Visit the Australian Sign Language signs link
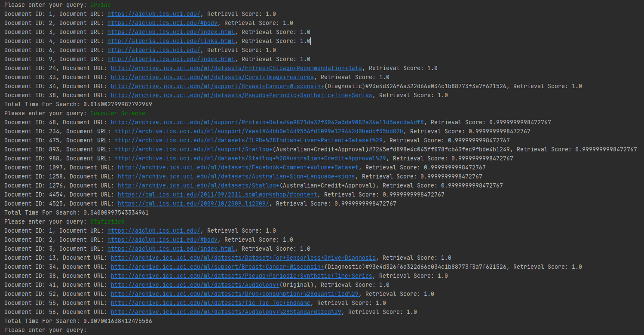 236,176
